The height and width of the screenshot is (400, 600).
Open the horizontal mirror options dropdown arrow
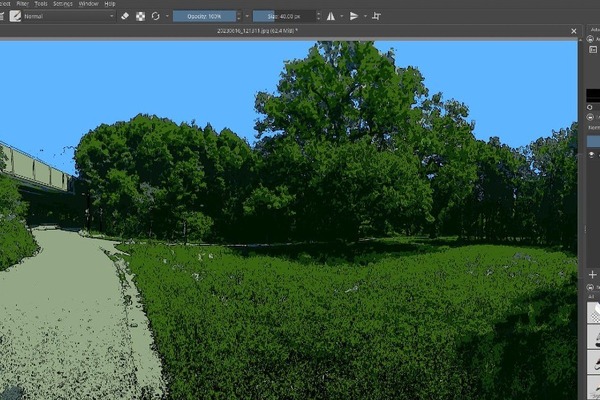[x=342, y=16]
